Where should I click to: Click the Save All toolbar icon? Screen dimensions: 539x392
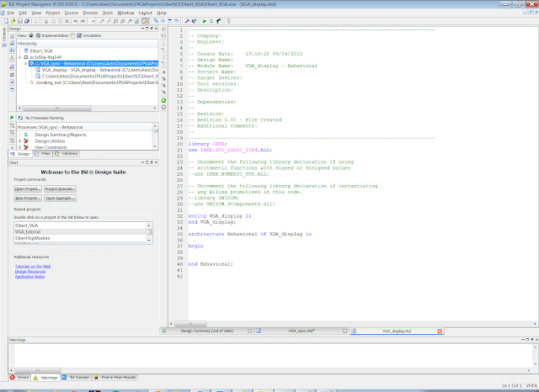click(x=27, y=21)
